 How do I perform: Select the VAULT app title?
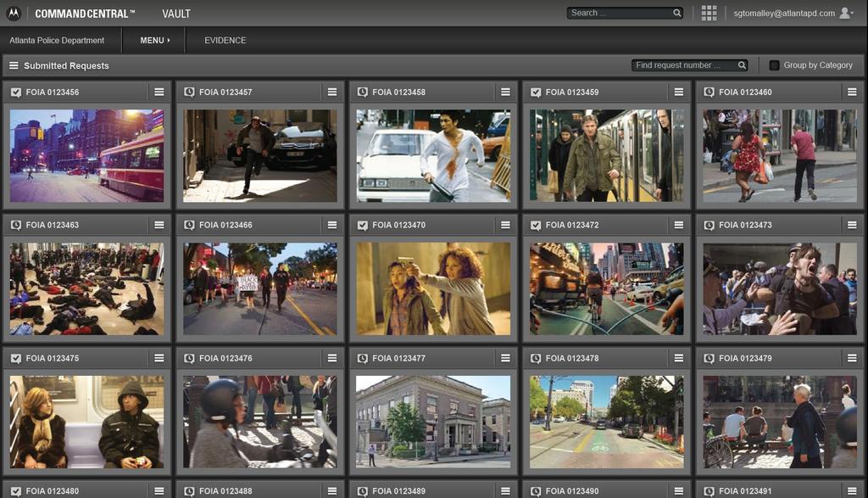point(176,14)
